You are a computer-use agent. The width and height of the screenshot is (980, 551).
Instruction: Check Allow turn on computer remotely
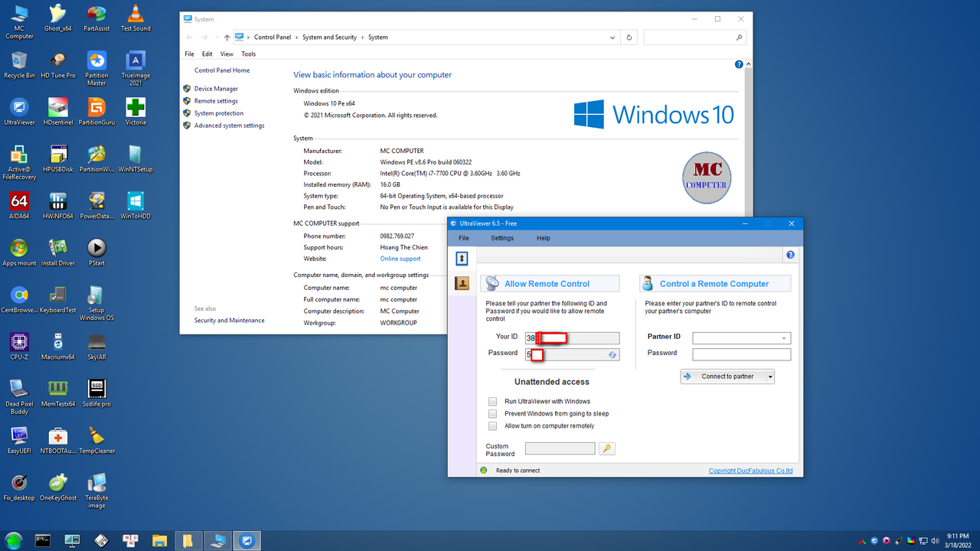[492, 425]
